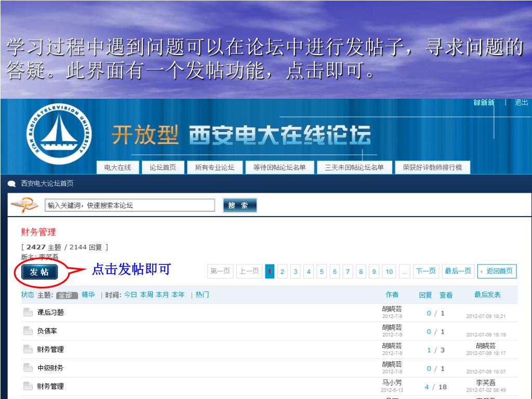The width and height of the screenshot is (532, 399).
Task: Filter posts by 今日
Action: 130,295
